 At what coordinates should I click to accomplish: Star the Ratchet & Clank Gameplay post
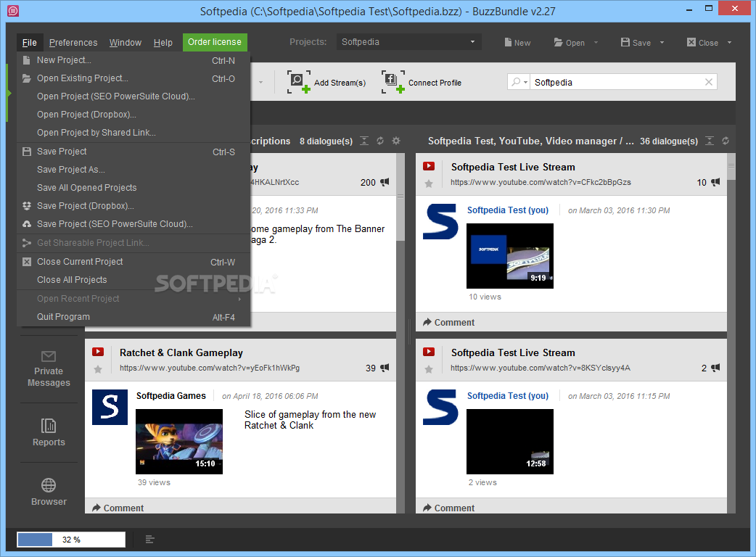coord(98,370)
